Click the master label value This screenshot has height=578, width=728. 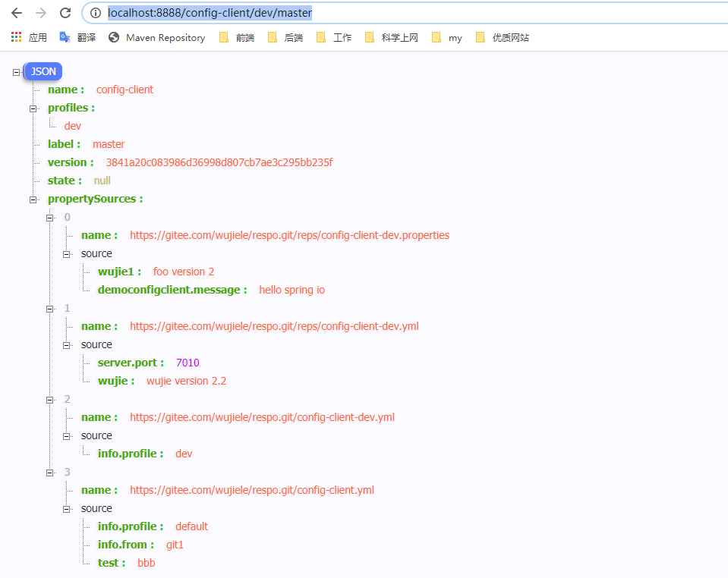109,144
